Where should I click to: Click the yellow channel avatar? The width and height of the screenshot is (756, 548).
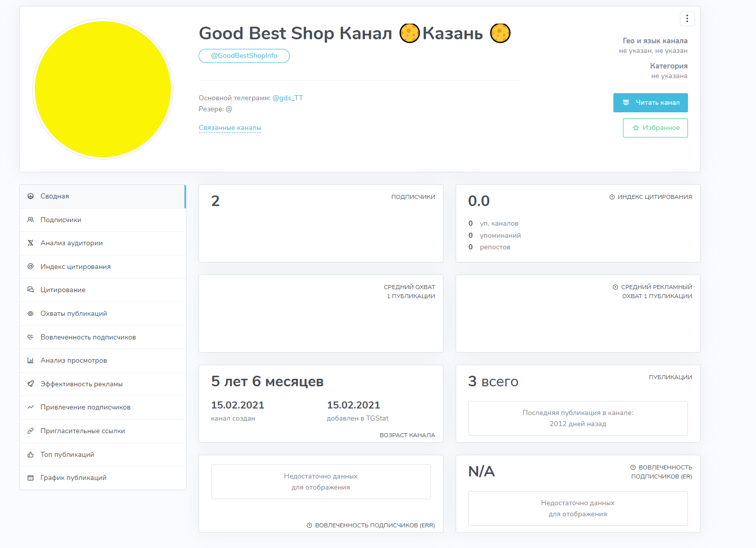click(x=103, y=89)
